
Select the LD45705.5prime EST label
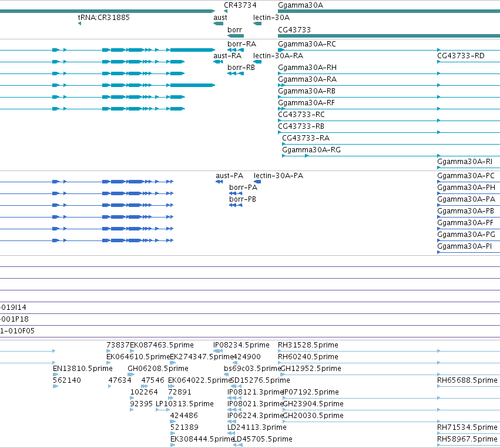click(263, 439)
